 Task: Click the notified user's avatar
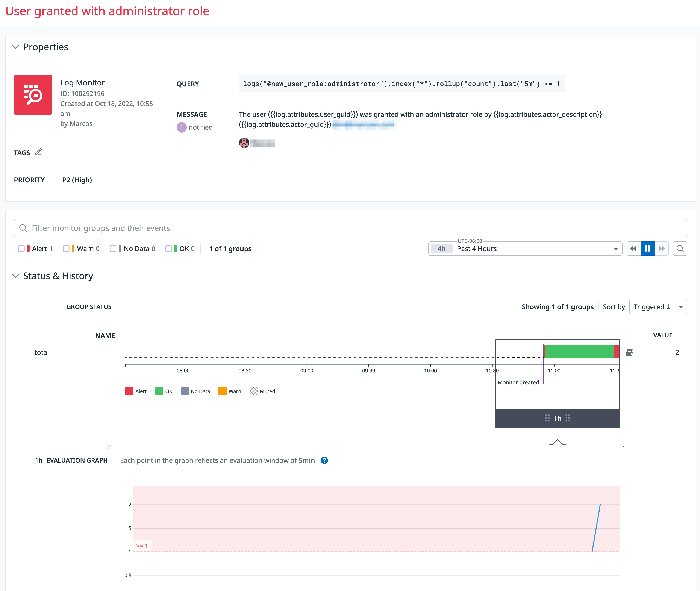coord(244,143)
